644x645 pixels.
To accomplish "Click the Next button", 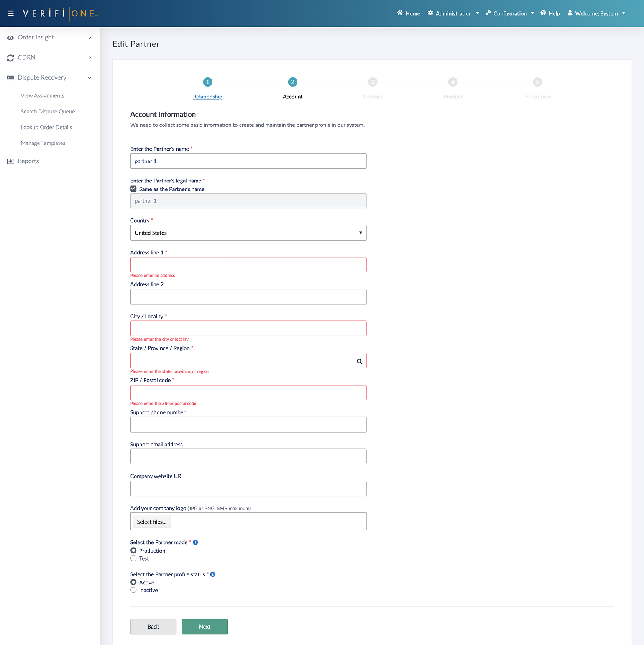I will click(204, 627).
